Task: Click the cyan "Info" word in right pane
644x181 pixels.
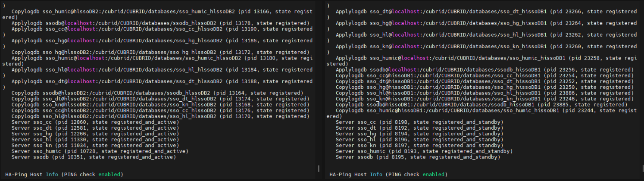Action: click(x=375, y=175)
